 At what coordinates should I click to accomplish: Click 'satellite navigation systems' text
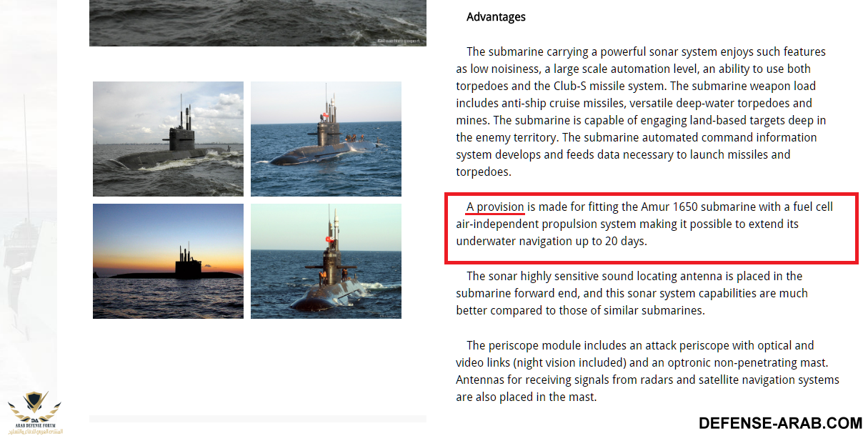pyautogui.click(x=764, y=380)
